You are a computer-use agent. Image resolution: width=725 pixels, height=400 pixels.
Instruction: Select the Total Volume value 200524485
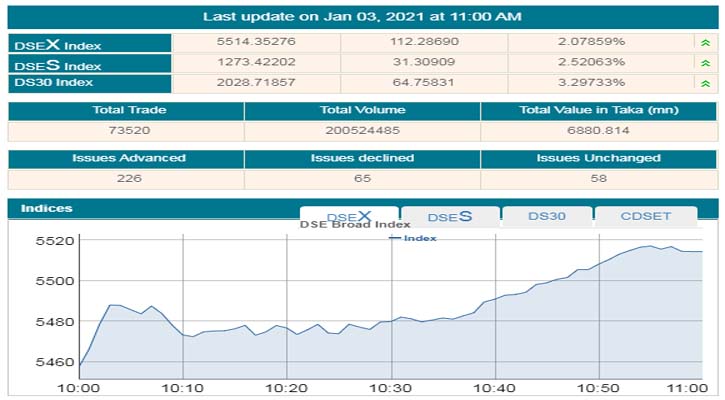point(362,131)
